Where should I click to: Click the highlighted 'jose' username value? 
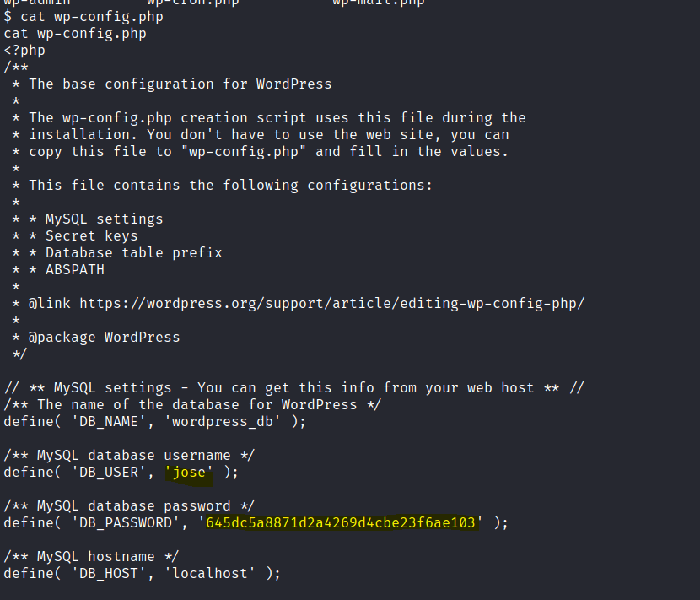pyautogui.click(x=189, y=472)
